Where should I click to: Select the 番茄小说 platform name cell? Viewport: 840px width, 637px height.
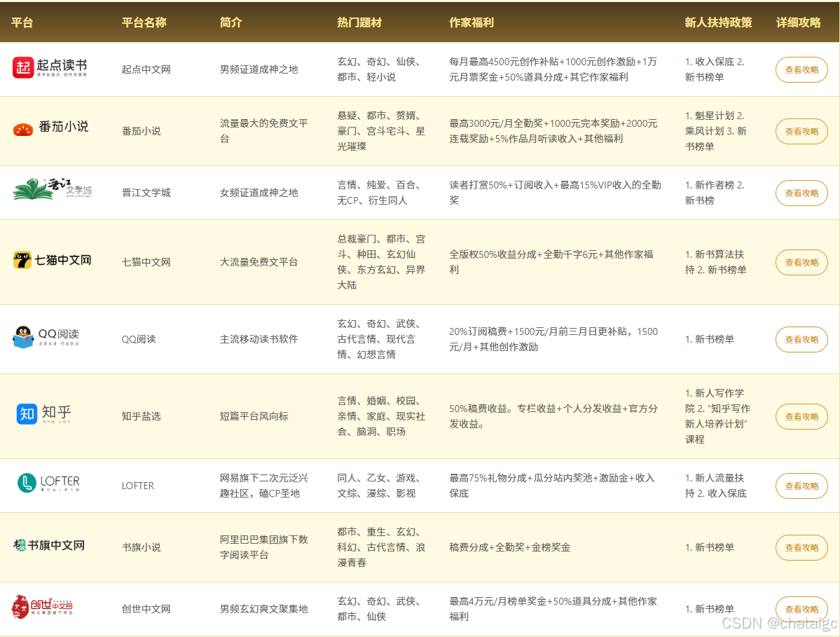pos(141,131)
